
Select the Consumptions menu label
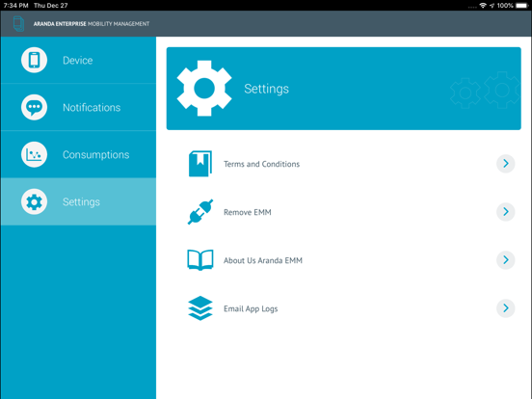point(96,155)
